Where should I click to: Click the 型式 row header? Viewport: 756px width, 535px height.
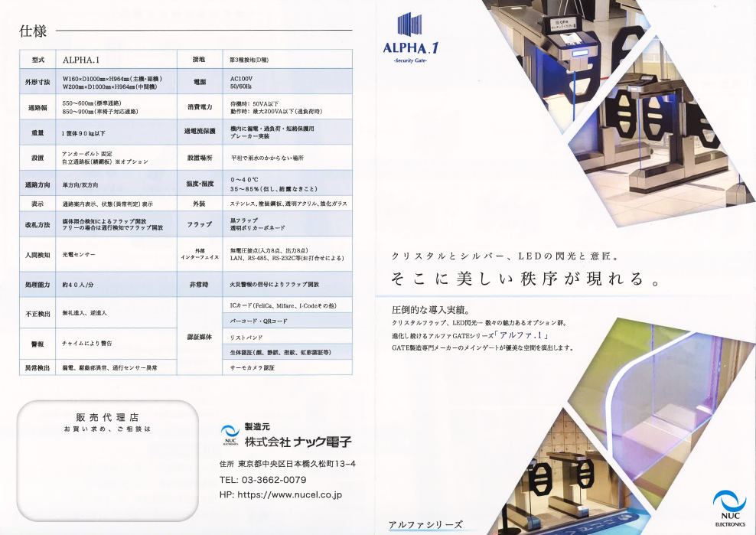coord(37,60)
